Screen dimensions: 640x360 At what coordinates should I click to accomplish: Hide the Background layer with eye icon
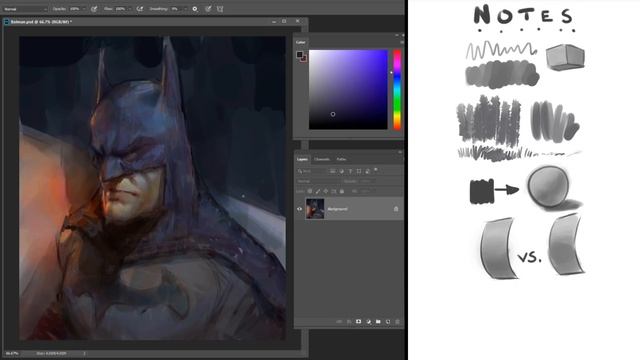(x=300, y=209)
